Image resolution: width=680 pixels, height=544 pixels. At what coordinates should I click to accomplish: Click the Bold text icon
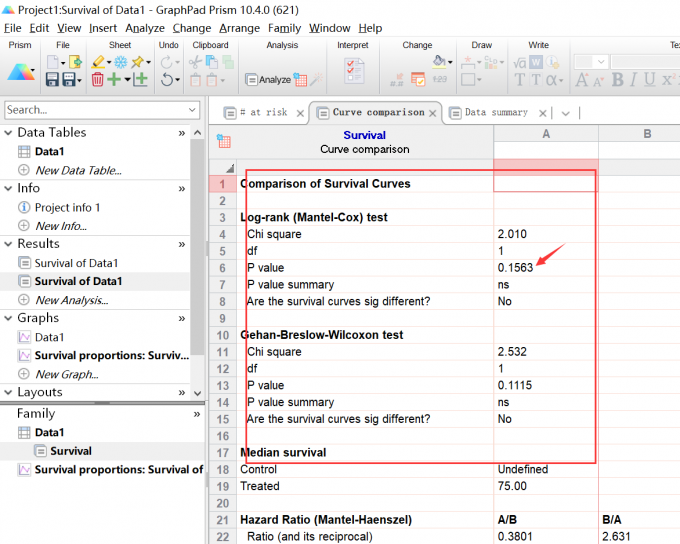click(618, 80)
